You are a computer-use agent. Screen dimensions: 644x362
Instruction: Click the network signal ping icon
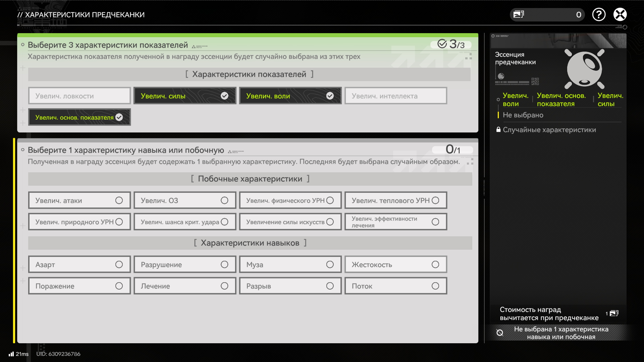pos(11,354)
